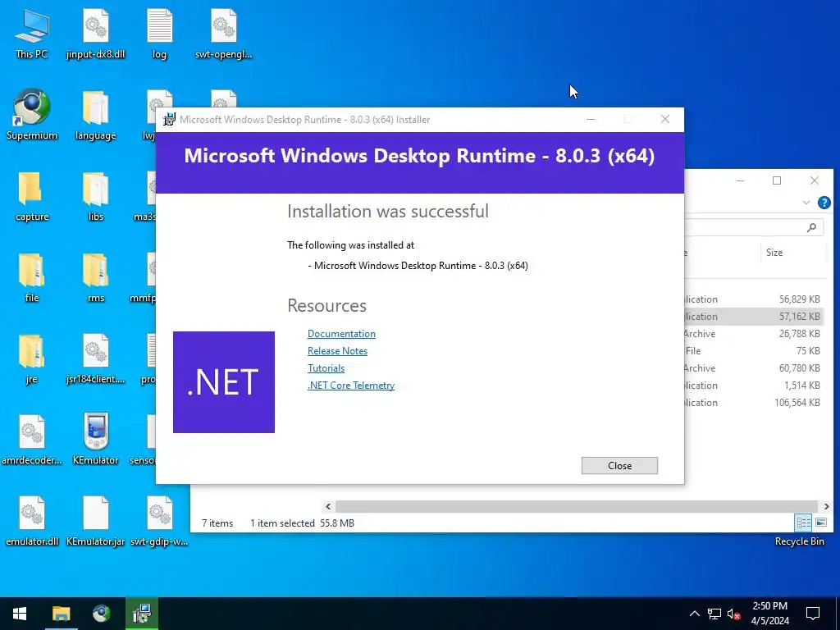Open the notification center icon
Screen dimensions: 840x630
tap(813, 614)
